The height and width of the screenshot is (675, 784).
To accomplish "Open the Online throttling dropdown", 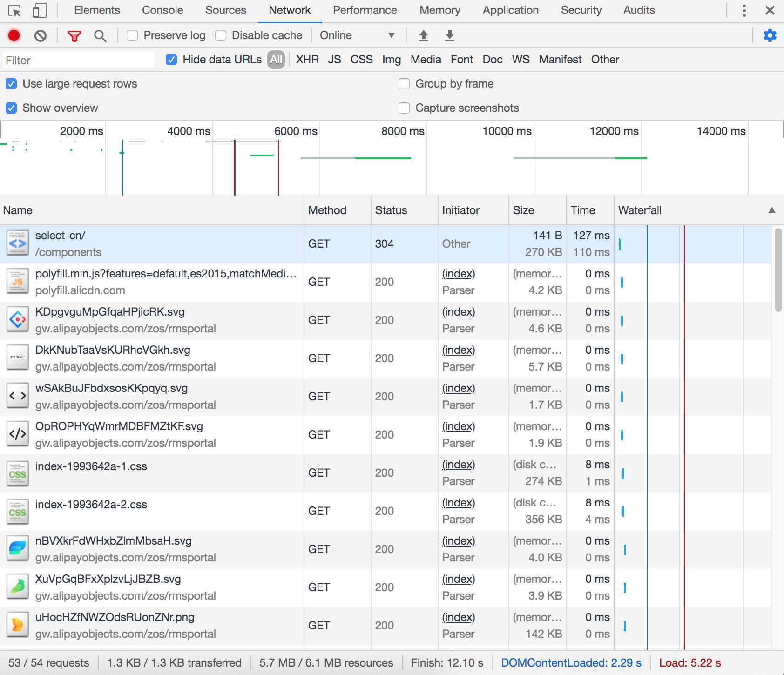I will click(x=357, y=35).
